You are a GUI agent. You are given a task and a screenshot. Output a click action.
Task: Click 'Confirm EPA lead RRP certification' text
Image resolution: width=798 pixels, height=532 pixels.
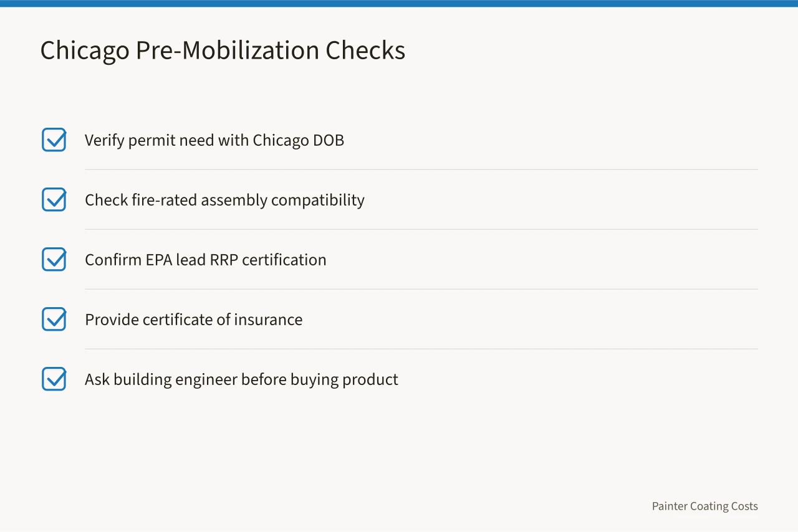[x=206, y=260]
